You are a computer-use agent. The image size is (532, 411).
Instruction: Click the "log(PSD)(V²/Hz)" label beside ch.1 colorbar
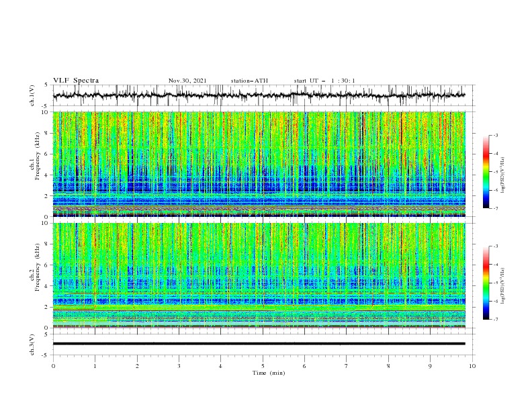(x=502, y=175)
